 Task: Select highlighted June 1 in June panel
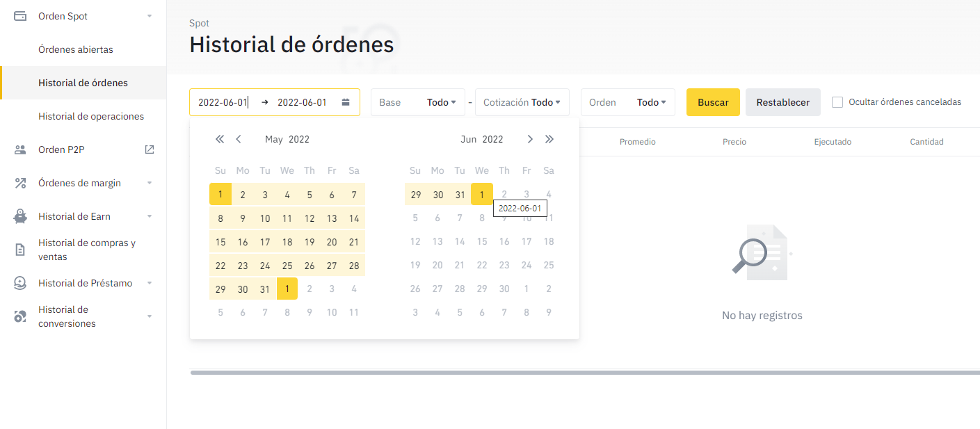click(x=482, y=194)
